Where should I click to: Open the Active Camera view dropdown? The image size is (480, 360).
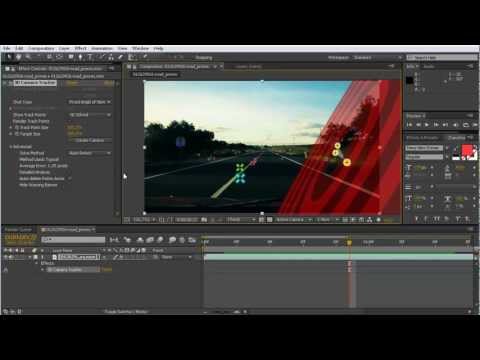[294, 220]
